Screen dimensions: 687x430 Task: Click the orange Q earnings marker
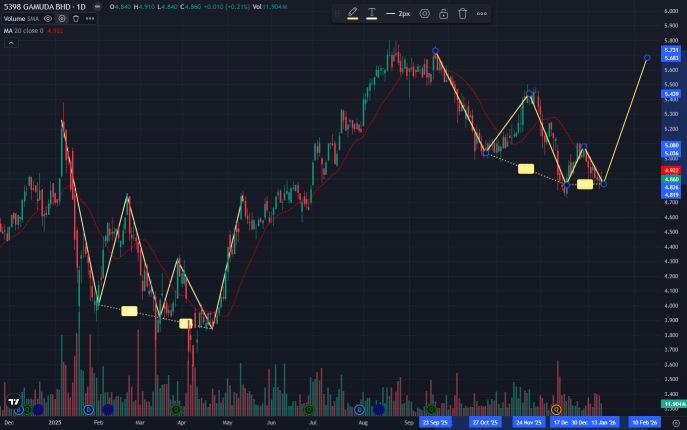556,410
